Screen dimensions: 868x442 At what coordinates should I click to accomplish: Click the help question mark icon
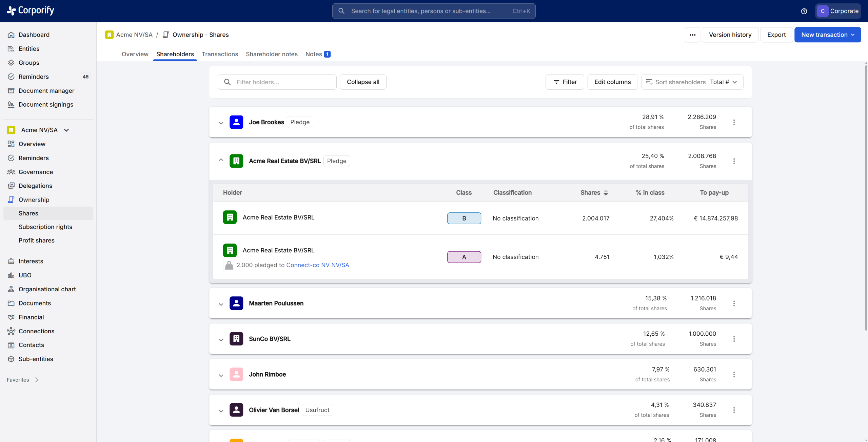(804, 11)
